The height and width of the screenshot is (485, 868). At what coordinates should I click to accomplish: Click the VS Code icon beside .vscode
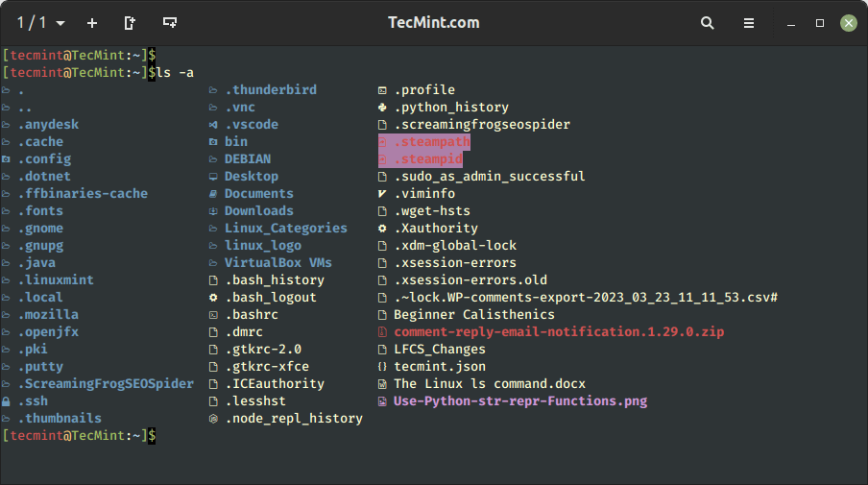pyautogui.click(x=213, y=125)
